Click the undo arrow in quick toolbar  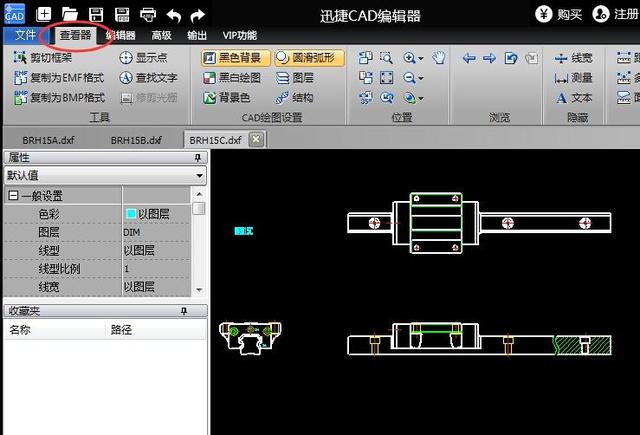(173, 15)
